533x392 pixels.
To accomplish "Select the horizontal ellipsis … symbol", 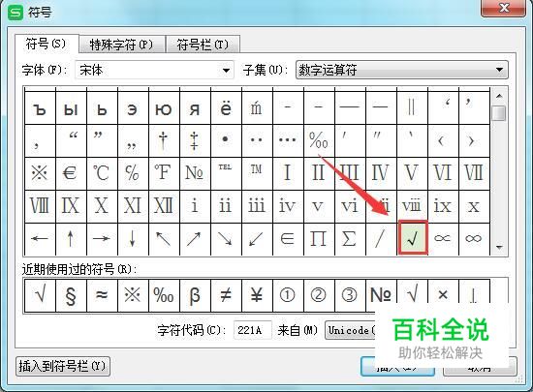I will pos(288,140).
